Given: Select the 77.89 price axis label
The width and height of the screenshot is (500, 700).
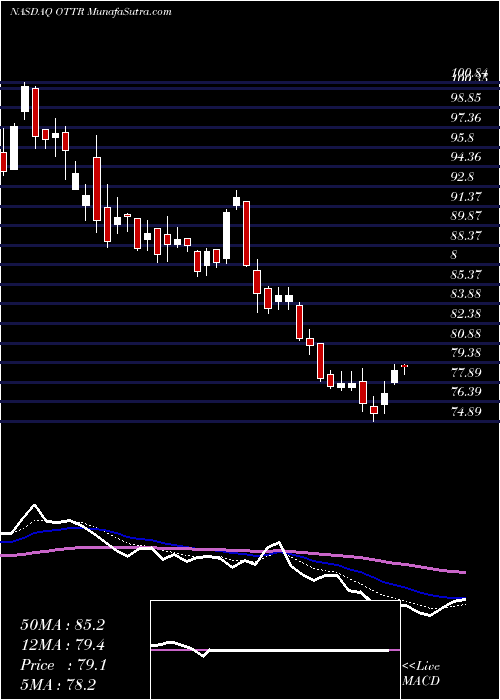Looking at the screenshot, I should (466, 372).
